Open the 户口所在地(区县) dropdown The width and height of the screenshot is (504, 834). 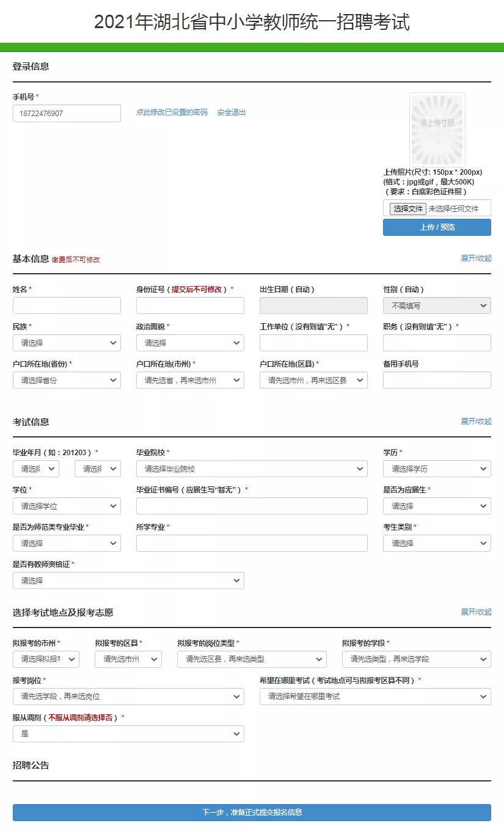313,380
